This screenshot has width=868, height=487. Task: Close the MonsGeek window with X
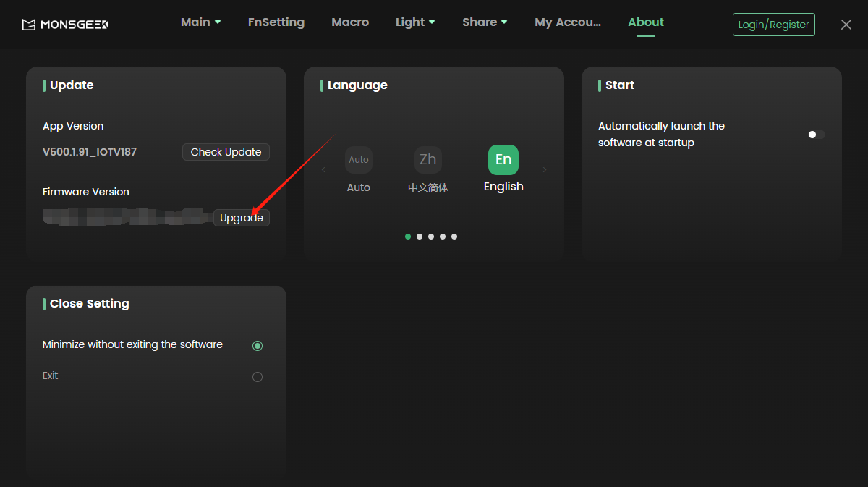846,25
